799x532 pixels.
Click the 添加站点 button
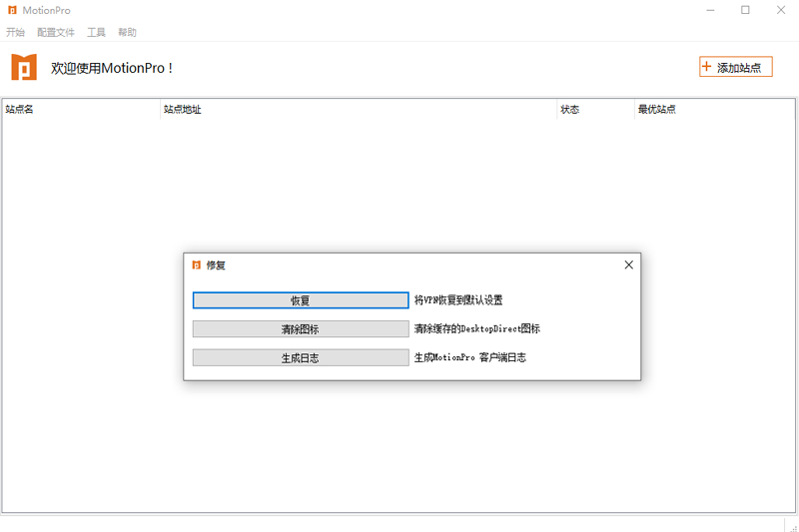pos(736,67)
